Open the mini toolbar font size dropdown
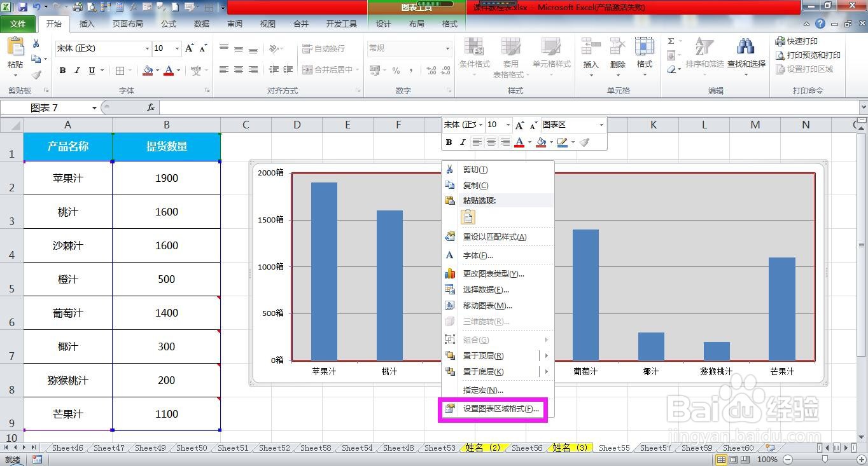Image resolution: width=868 pixels, height=466 pixels. pos(508,125)
